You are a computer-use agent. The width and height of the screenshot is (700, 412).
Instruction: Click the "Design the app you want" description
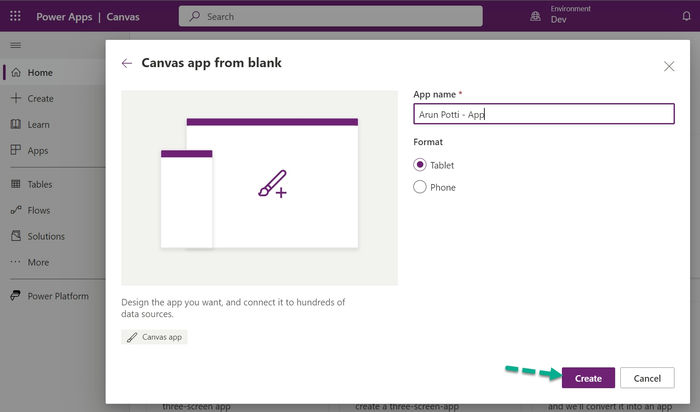pyautogui.click(x=233, y=308)
